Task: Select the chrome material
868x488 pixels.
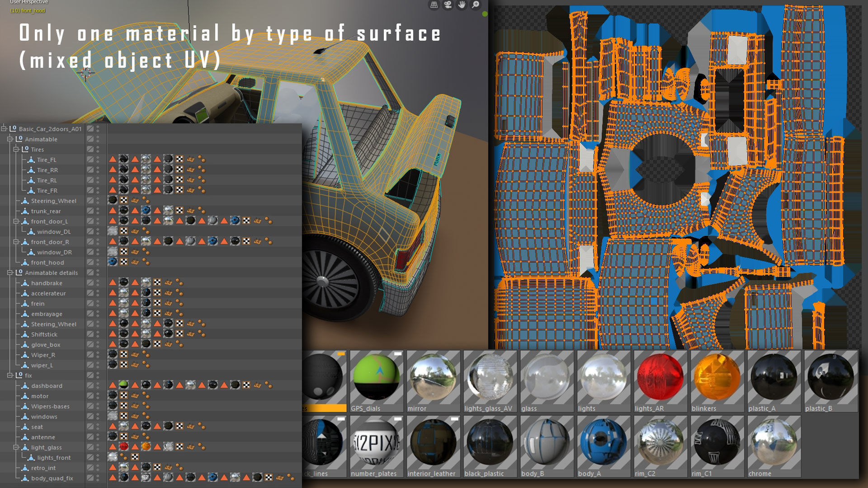Action: click(774, 446)
